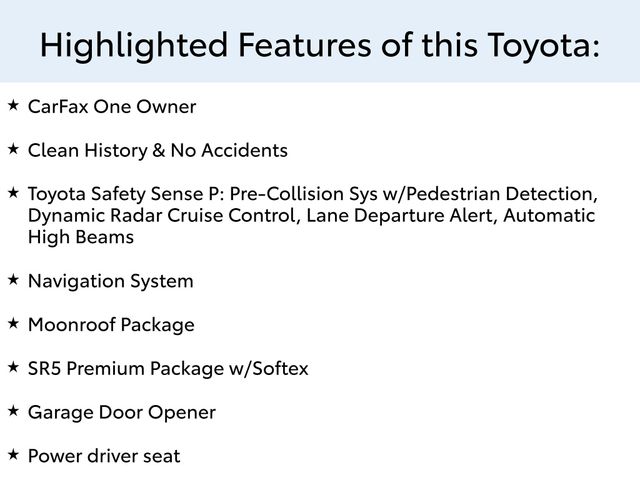This screenshot has width=640, height=480.
Task: Click the star beside Garage Door Opener
Action: coord(13,411)
